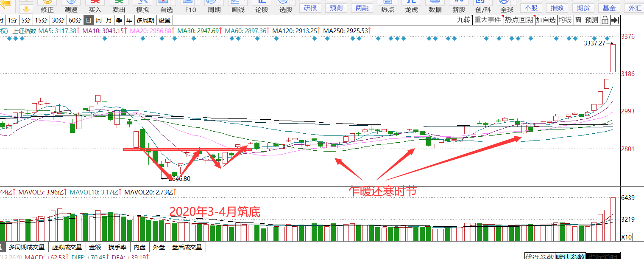Switch to 内盘 tab
The width and height of the screenshot is (644, 259).
(x=139, y=247)
